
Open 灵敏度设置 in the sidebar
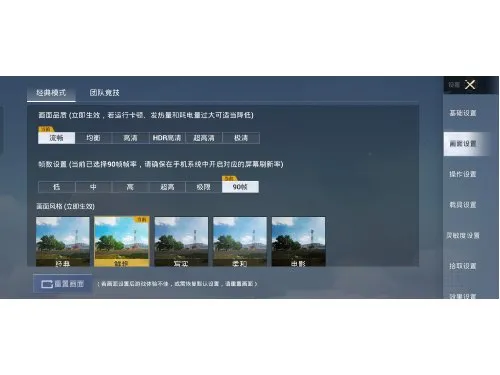tap(463, 236)
